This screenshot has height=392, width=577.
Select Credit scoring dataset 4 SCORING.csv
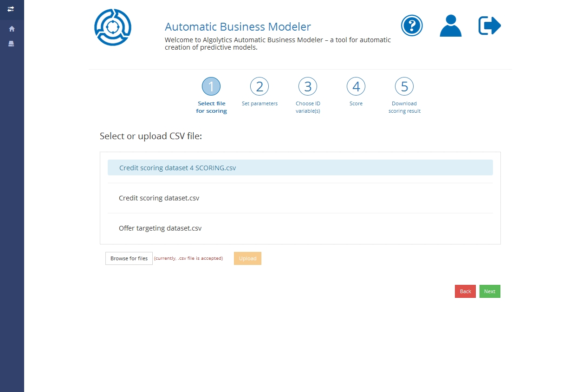177,168
